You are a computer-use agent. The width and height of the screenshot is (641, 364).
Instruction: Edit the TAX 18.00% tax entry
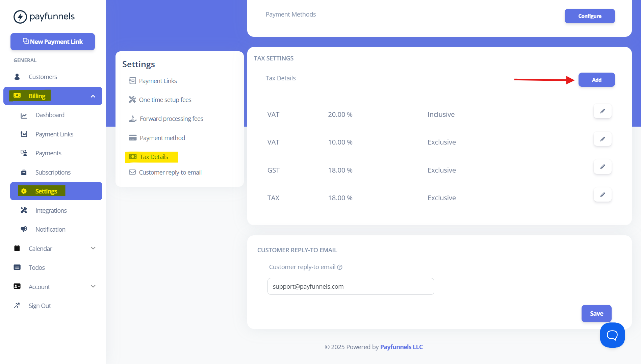pos(602,195)
